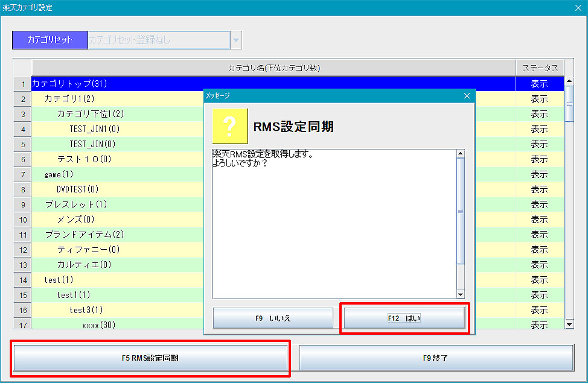Click the message box scroll down arrow

(461, 294)
